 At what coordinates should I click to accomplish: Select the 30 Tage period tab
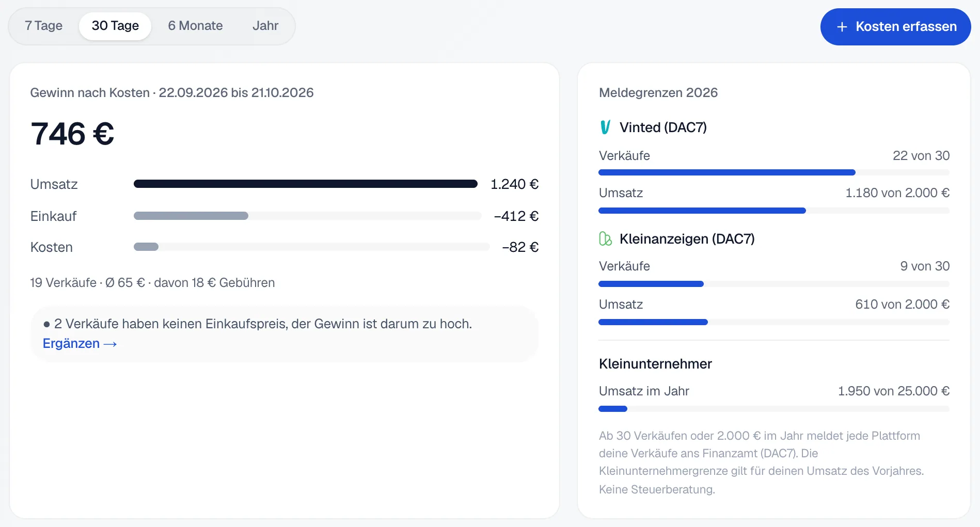point(115,26)
